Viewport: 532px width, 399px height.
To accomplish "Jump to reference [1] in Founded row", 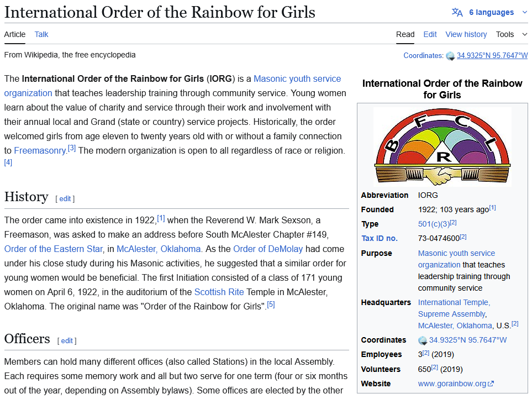I will coord(493,208).
